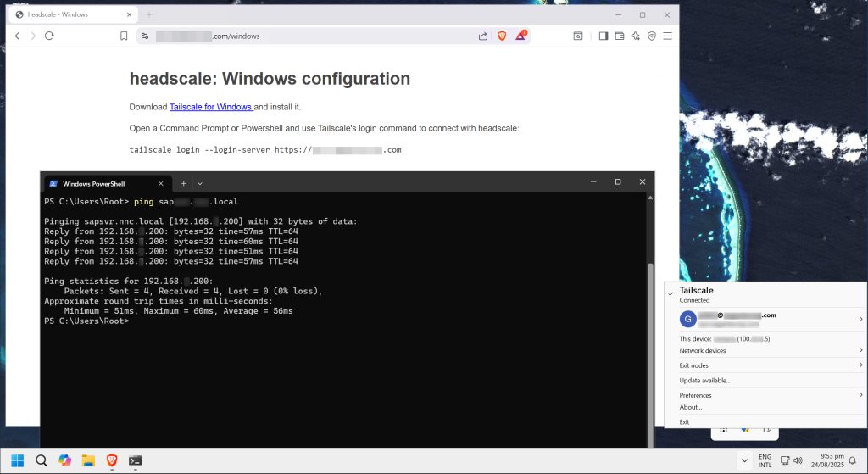Show hidden system tray icons

[744, 460]
